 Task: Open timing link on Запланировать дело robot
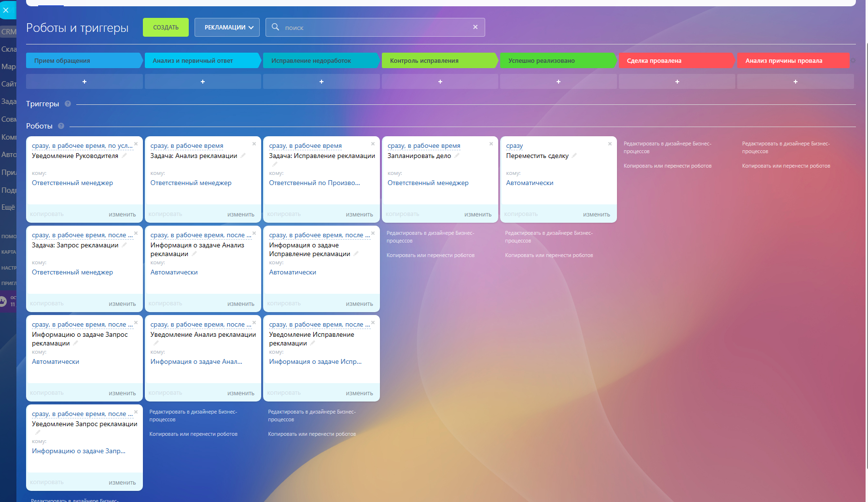point(424,145)
